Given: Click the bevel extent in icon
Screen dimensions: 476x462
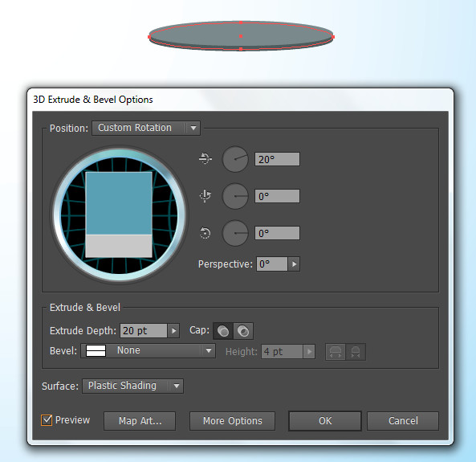Looking at the screenshot, I should [x=355, y=352].
